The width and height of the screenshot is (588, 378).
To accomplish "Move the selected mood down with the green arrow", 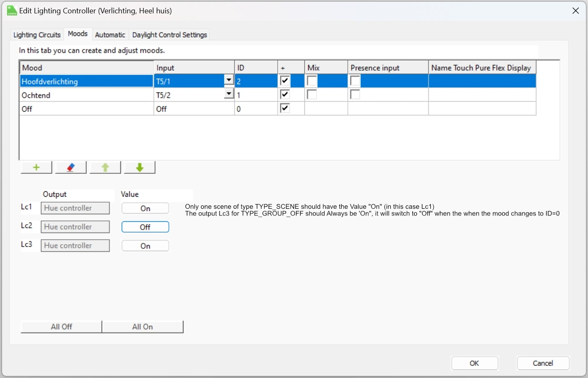I will tap(139, 167).
